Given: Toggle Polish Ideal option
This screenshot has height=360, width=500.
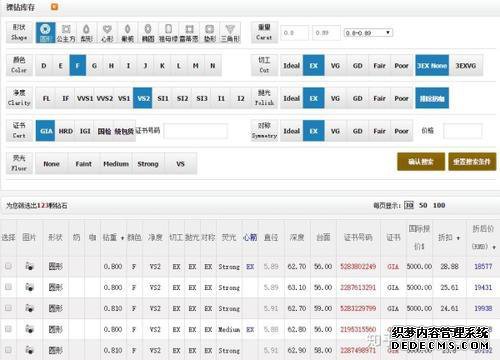Looking at the screenshot, I should pyautogui.click(x=291, y=98).
